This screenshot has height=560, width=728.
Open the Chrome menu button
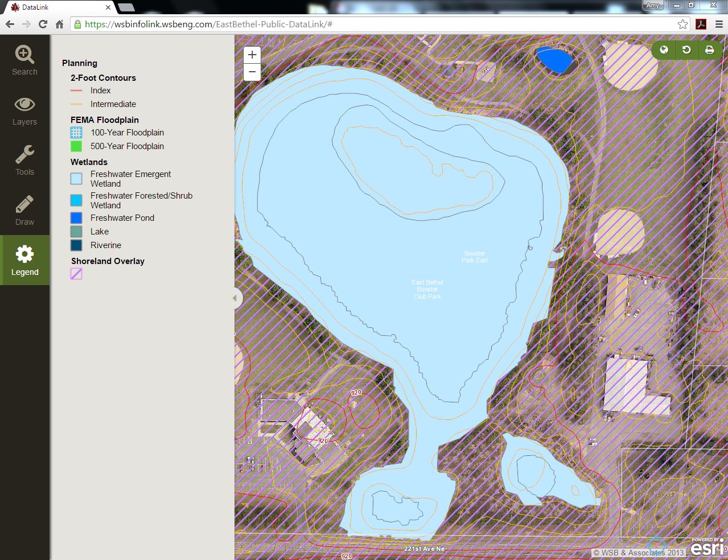click(718, 24)
